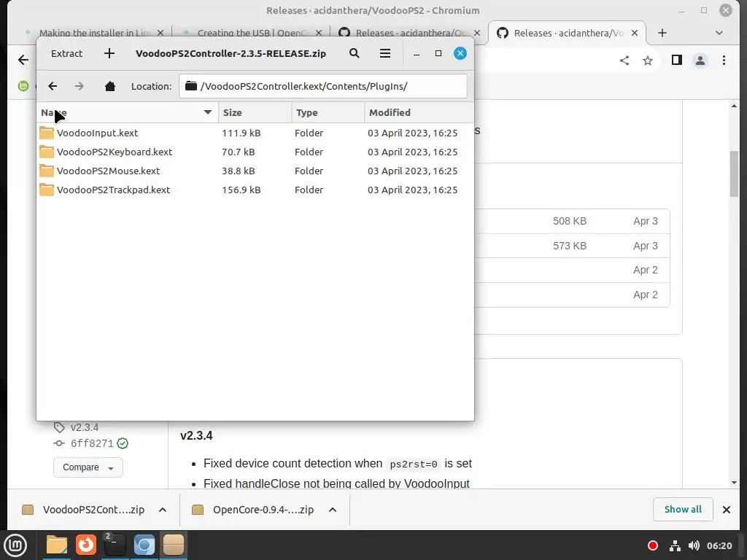747x560 pixels.
Task: Open Files from the taskbar
Action: [x=56, y=545]
